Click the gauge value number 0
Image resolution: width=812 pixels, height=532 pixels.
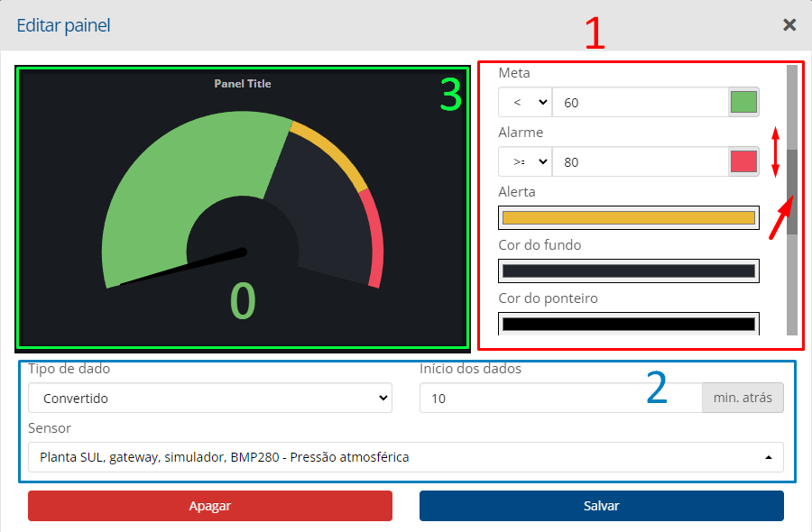(243, 301)
